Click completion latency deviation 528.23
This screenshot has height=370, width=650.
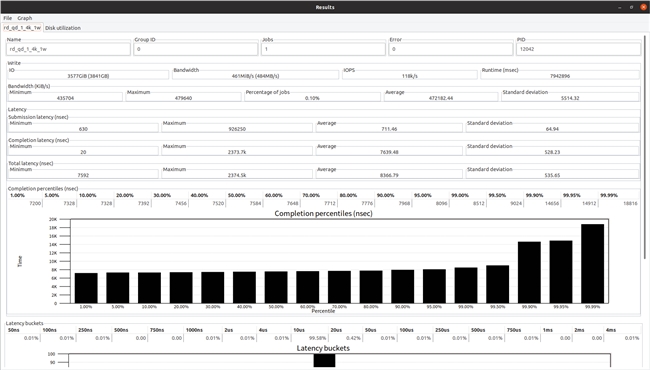coord(552,152)
